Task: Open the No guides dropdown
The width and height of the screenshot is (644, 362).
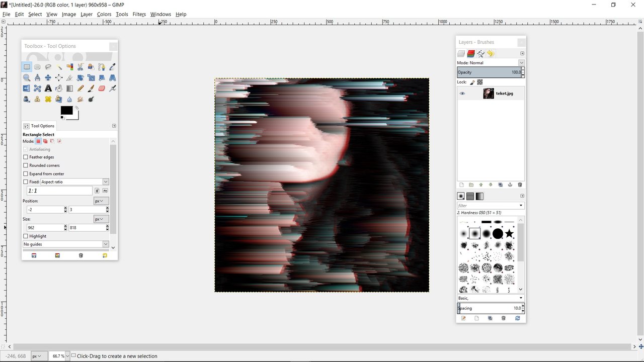Action: pyautogui.click(x=65, y=244)
